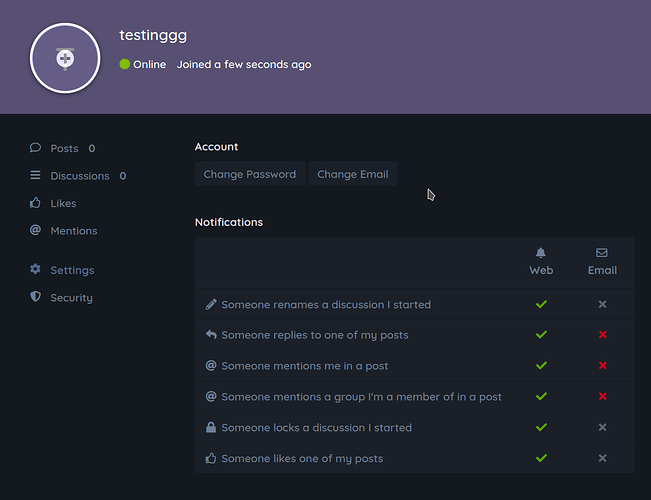Click the Posts count 0
This screenshot has height=500, width=651.
[x=92, y=148]
